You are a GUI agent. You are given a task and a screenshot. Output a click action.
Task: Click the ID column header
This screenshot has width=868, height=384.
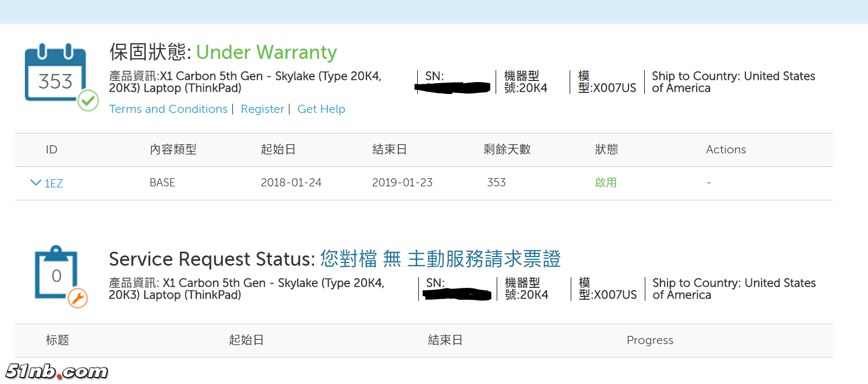click(51, 150)
